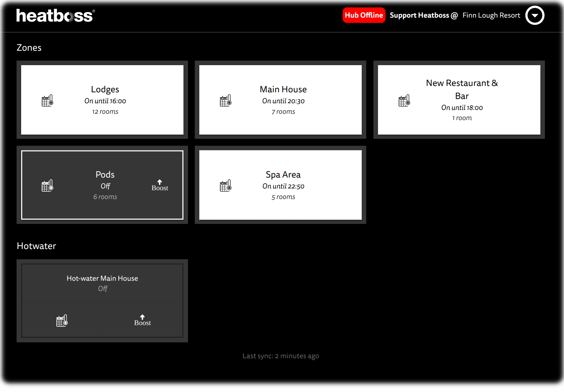Viewport: 564px width, 392px height.
Task: Boost the Hot-water Main House
Action: 142,320
